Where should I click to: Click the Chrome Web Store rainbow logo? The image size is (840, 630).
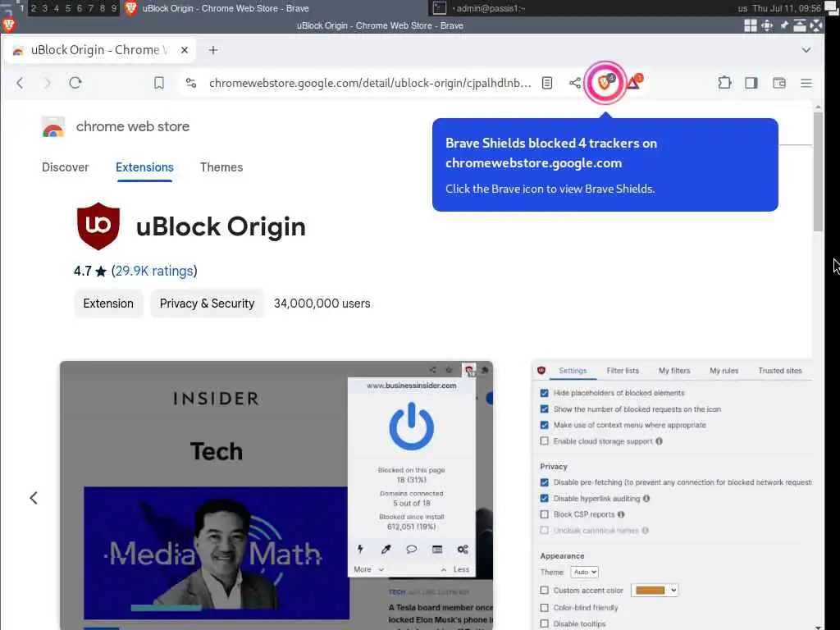point(52,127)
